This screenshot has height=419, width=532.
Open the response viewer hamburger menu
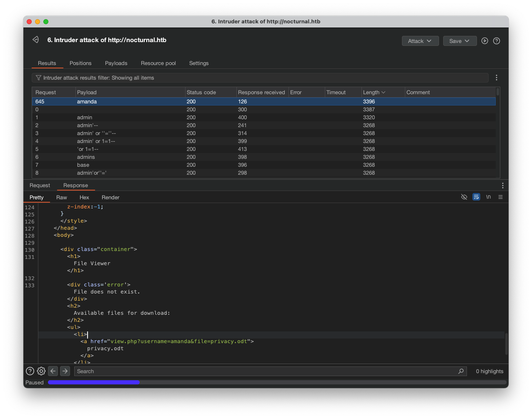click(500, 197)
